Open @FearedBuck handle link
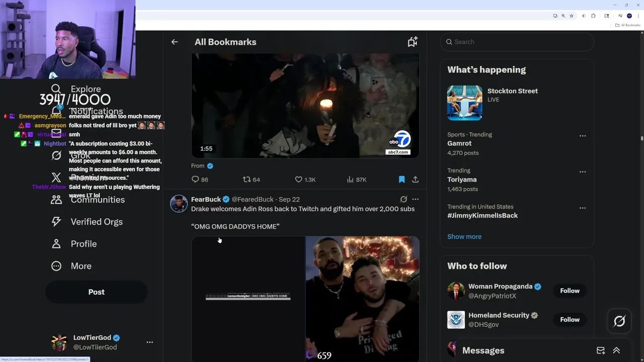This screenshot has height=362, width=644. (253, 200)
